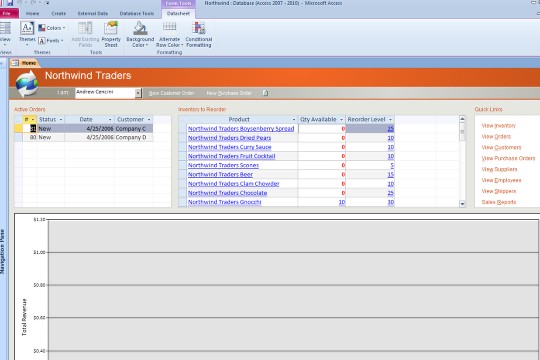The image size is (540, 360).
Task: Open the View Shippers quick link
Action: (x=499, y=191)
